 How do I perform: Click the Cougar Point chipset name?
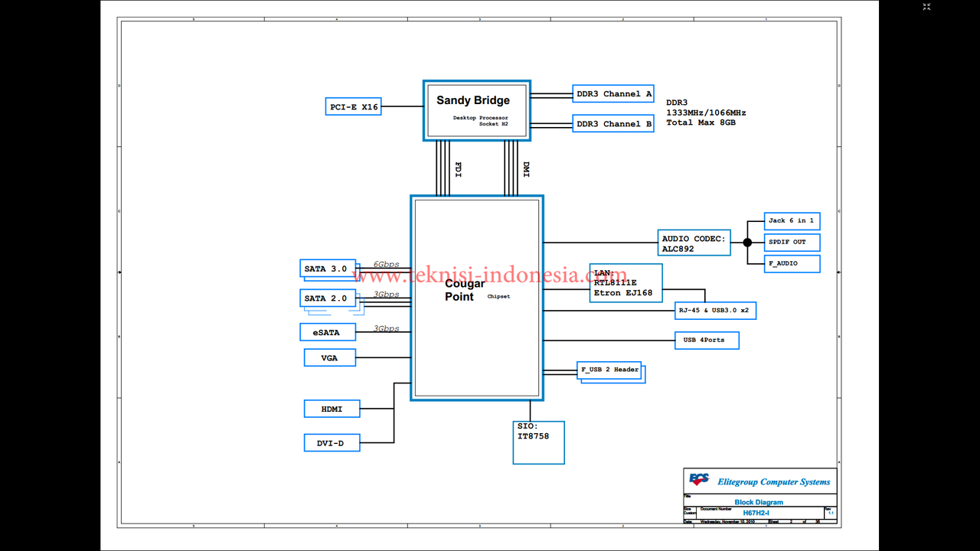tap(465, 290)
